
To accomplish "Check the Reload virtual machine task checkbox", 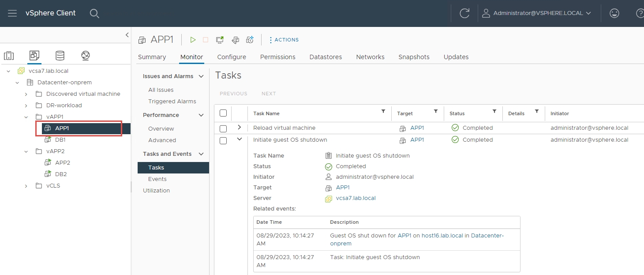I will tap(223, 128).
